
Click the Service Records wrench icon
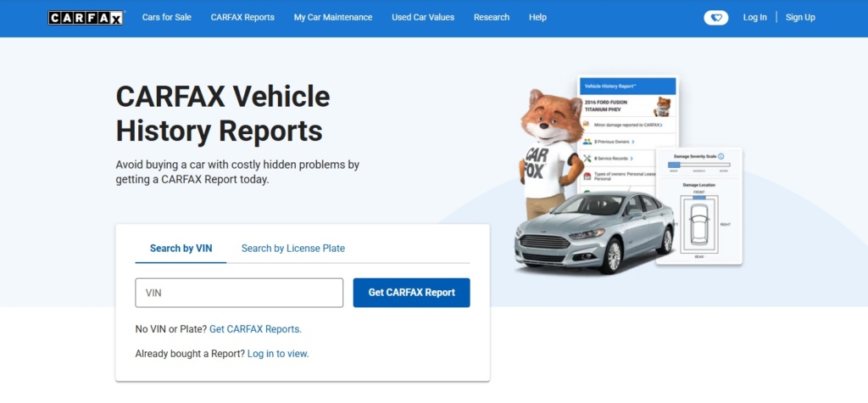pos(587,158)
